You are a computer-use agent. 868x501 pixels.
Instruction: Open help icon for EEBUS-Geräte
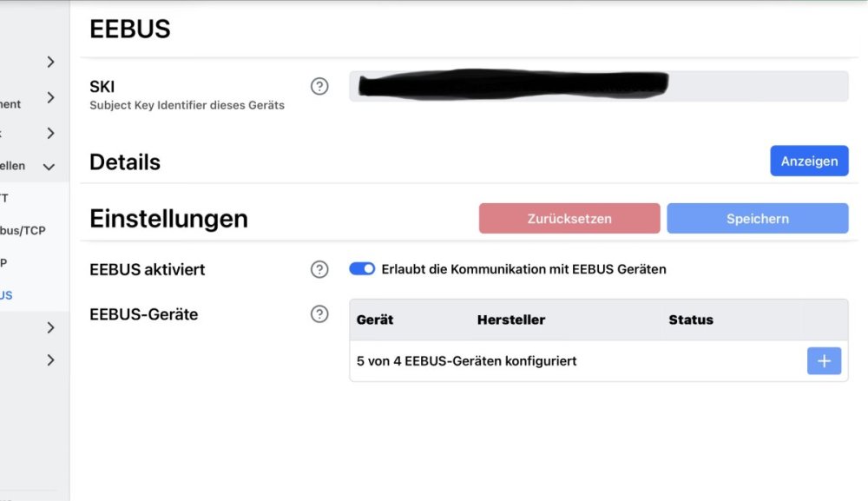319,314
